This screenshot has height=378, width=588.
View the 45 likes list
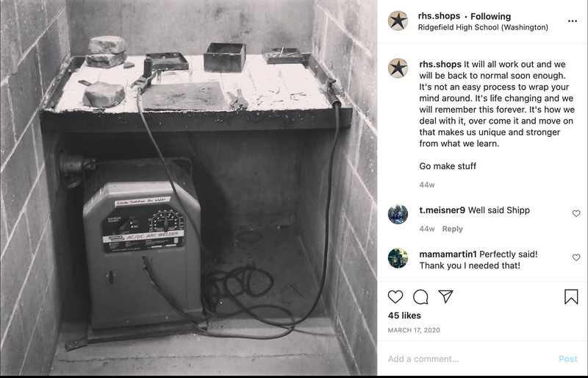pyautogui.click(x=404, y=315)
